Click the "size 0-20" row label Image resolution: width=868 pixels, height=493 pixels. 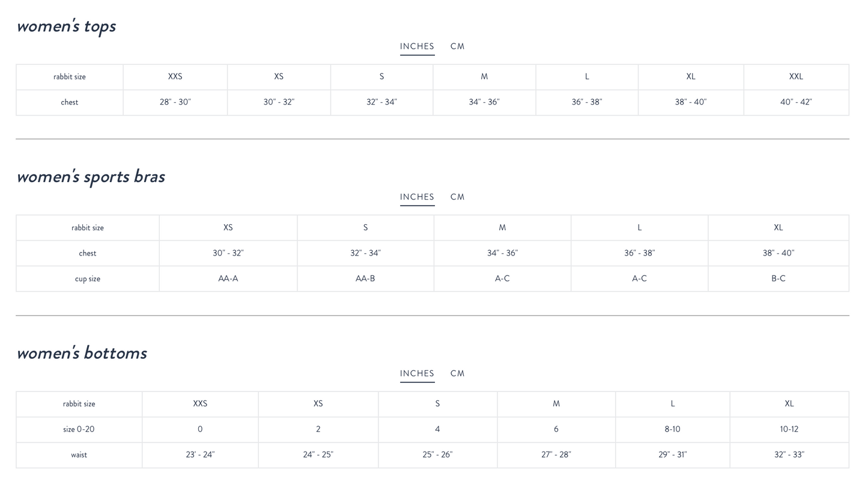tap(79, 429)
